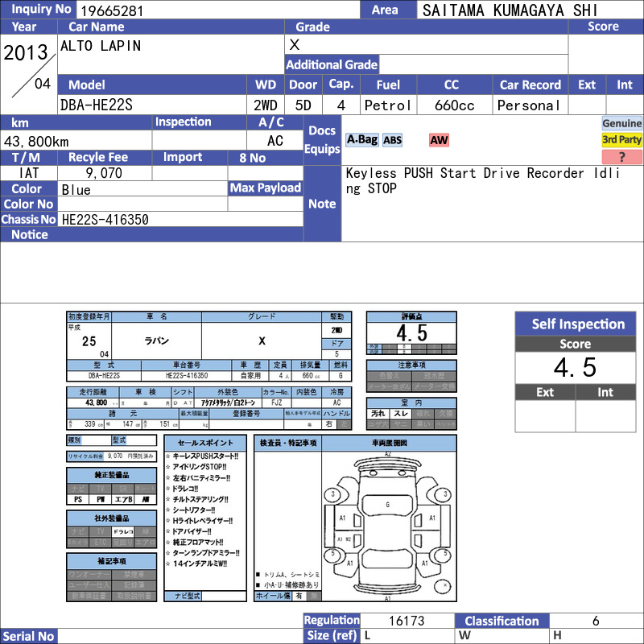Click the 660cc engine displacement value
Image resolution: width=644 pixels, height=644 pixels.
pyautogui.click(x=454, y=105)
